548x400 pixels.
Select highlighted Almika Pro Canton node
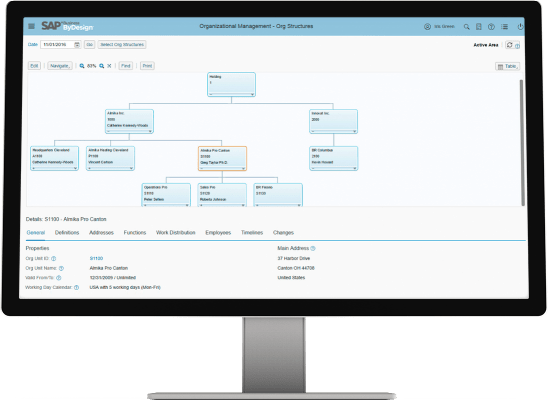[x=222, y=158]
